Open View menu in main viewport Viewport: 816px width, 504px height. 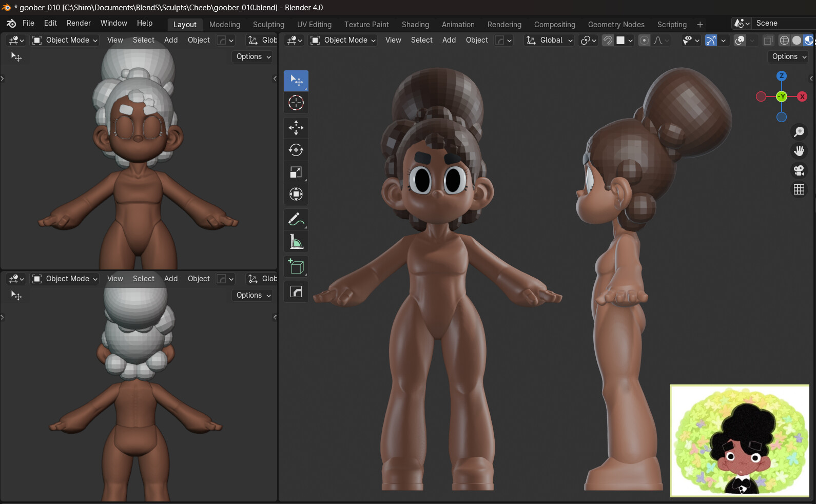393,40
